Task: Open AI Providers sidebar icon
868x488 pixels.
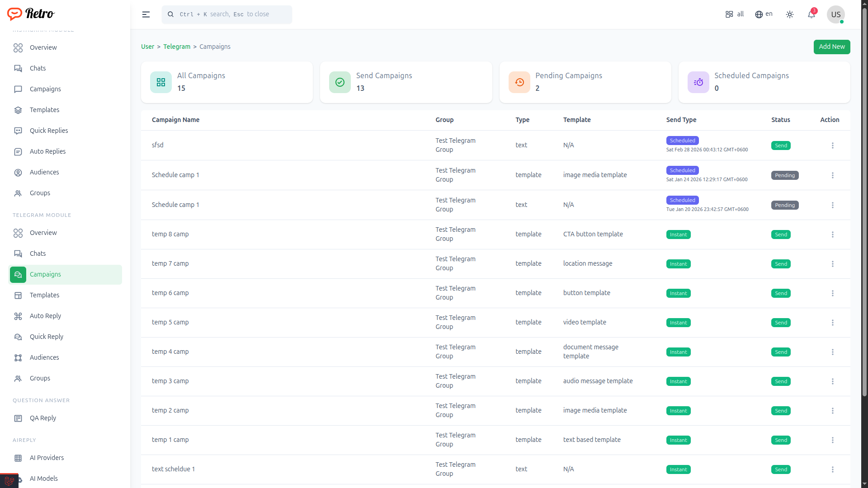Action: (x=18, y=458)
